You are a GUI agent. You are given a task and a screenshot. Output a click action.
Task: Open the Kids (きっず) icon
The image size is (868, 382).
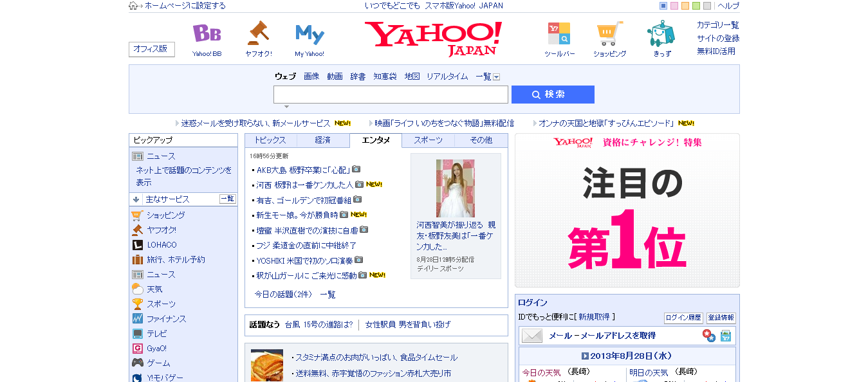click(661, 33)
